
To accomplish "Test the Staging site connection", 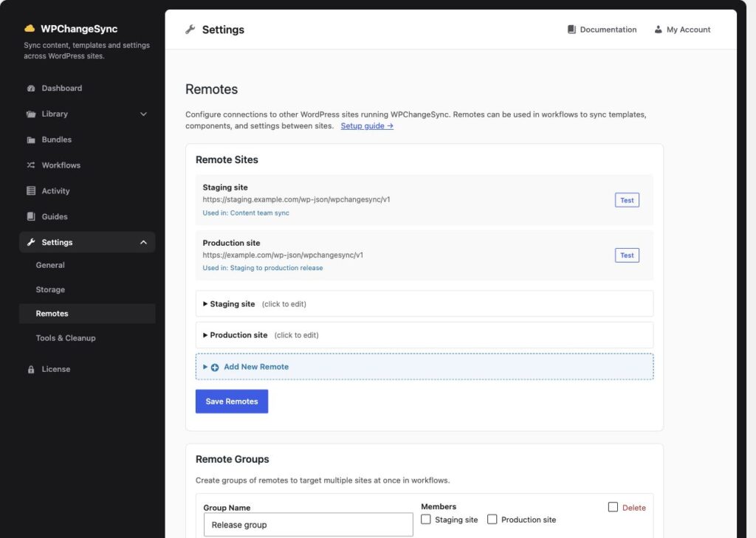I will pyautogui.click(x=627, y=200).
